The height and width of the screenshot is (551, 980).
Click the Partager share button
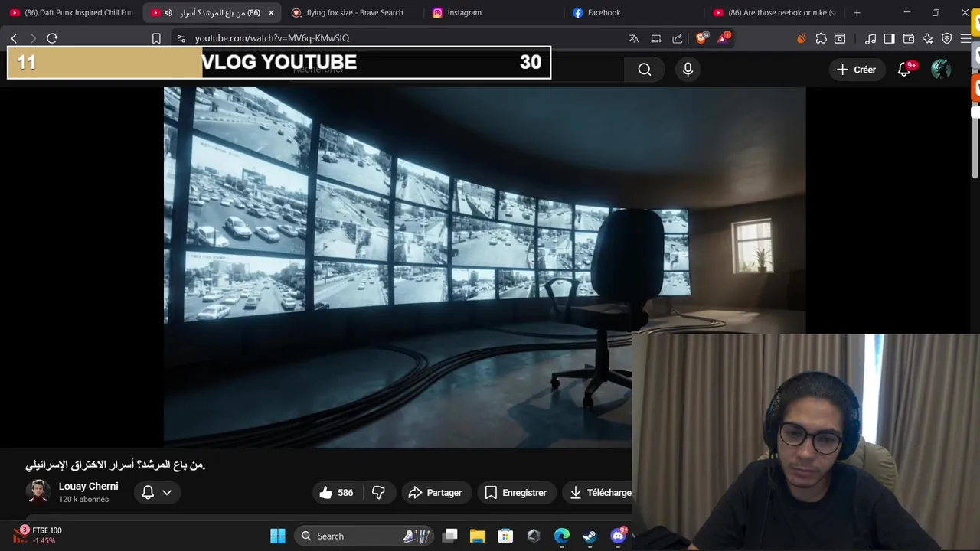pyautogui.click(x=435, y=493)
